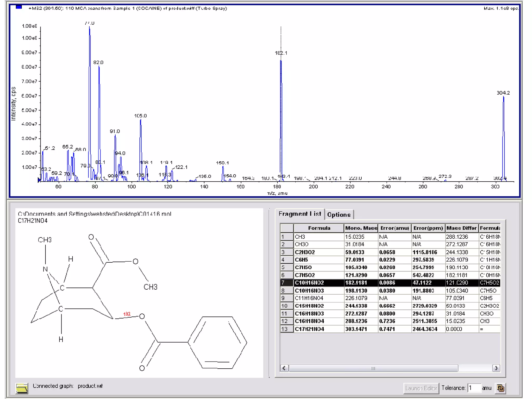Click the apply tolerance icon button
This screenshot has height=399, width=532.
coord(501,388)
